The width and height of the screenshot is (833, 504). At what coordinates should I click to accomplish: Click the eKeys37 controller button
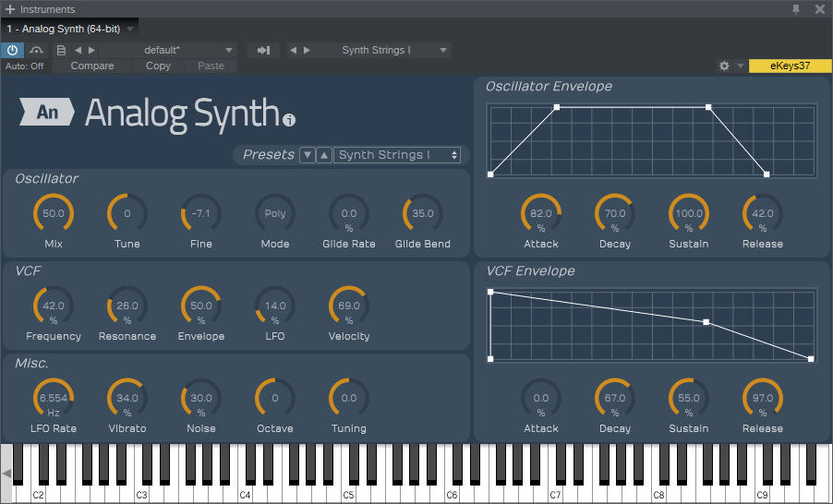point(790,66)
